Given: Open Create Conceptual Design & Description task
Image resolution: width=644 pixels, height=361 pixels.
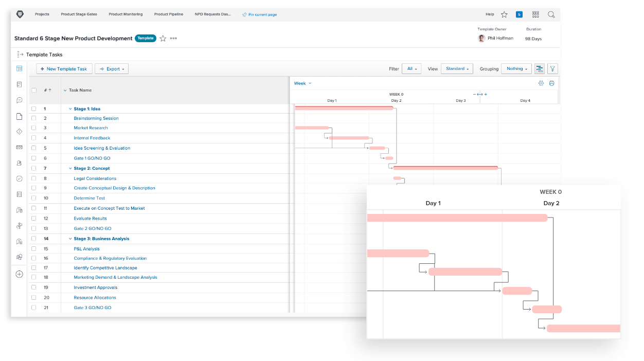Looking at the screenshot, I should (114, 188).
